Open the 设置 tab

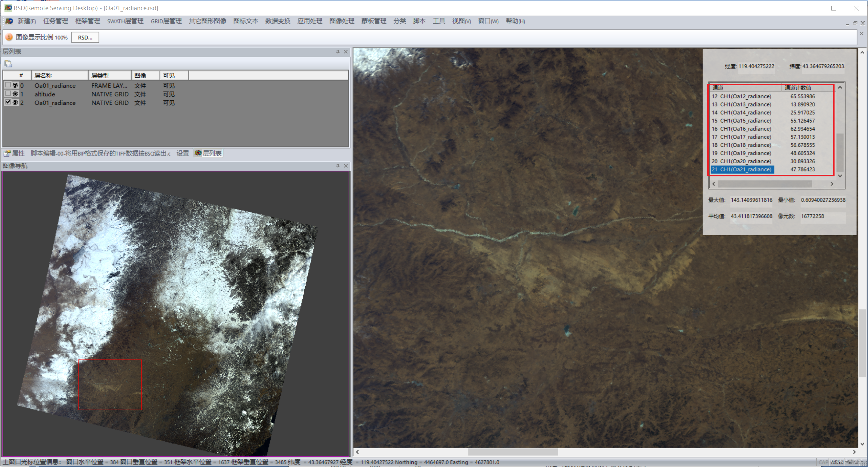click(183, 153)
